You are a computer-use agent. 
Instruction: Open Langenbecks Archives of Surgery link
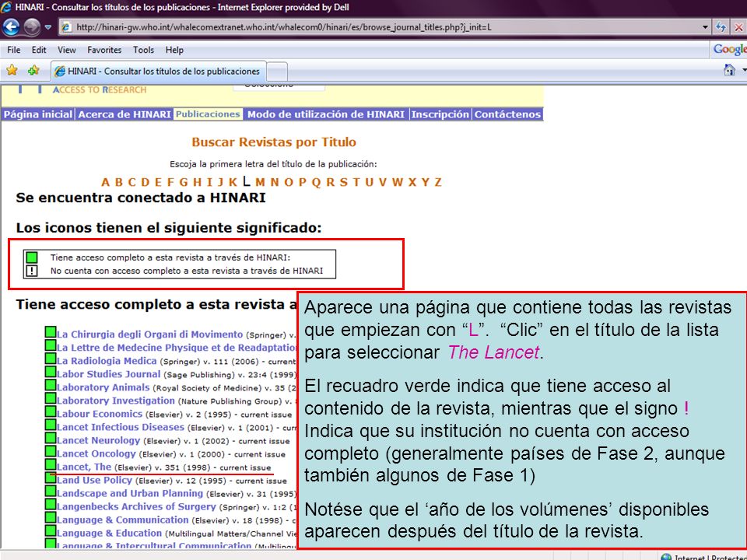[136, 506]
